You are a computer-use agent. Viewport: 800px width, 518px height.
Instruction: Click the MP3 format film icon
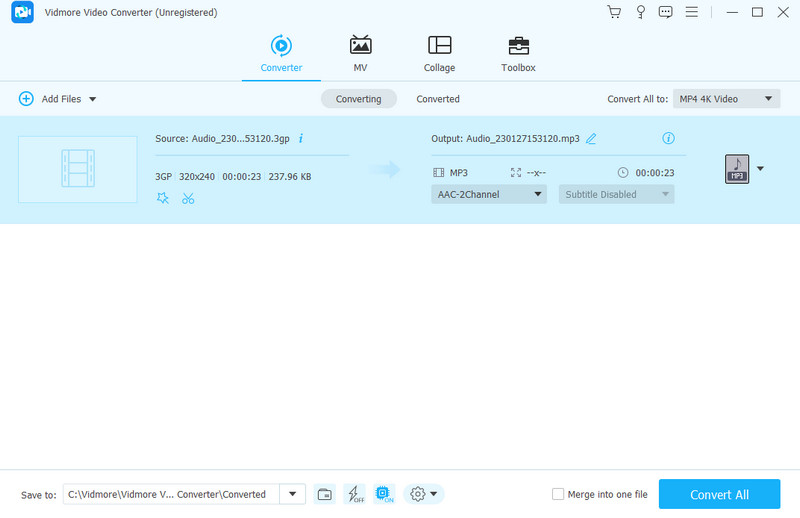pos(438,172)
